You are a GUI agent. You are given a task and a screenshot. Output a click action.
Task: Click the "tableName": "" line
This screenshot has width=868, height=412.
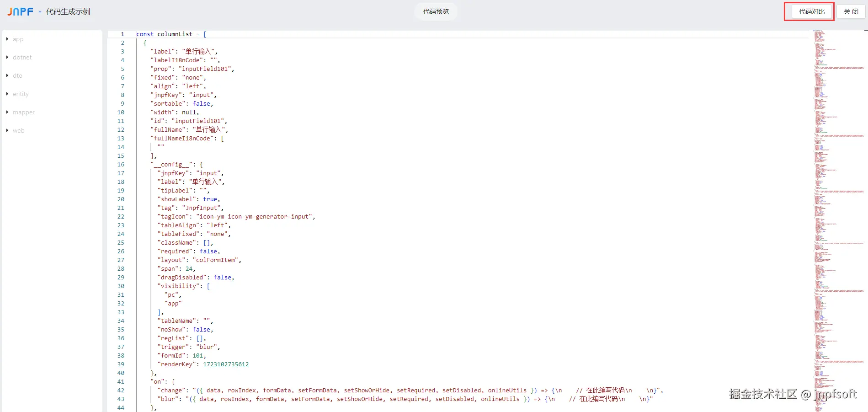coord(185,321)
